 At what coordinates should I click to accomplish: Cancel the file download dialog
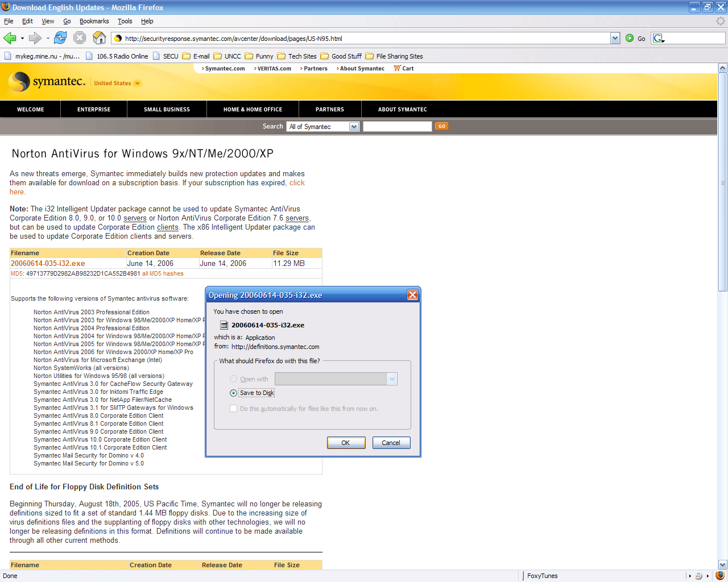(x=391, y=443)
